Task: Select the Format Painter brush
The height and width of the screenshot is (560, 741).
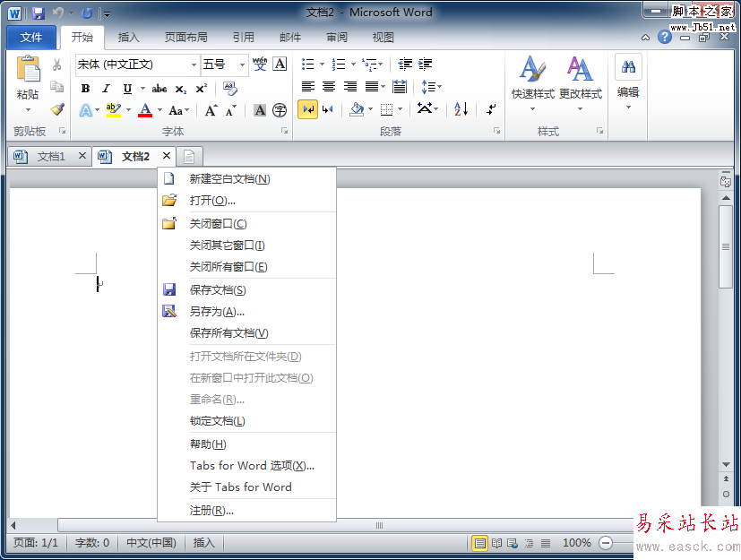Action: (56, 109)
